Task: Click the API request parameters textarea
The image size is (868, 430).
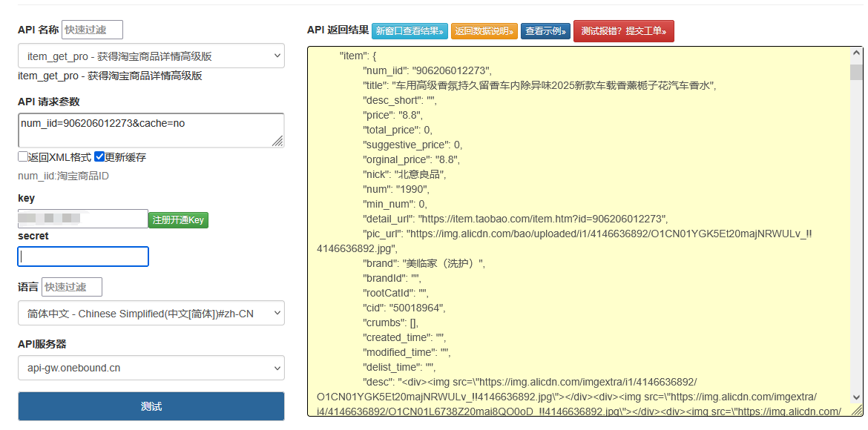Action: tap(151, 130)
